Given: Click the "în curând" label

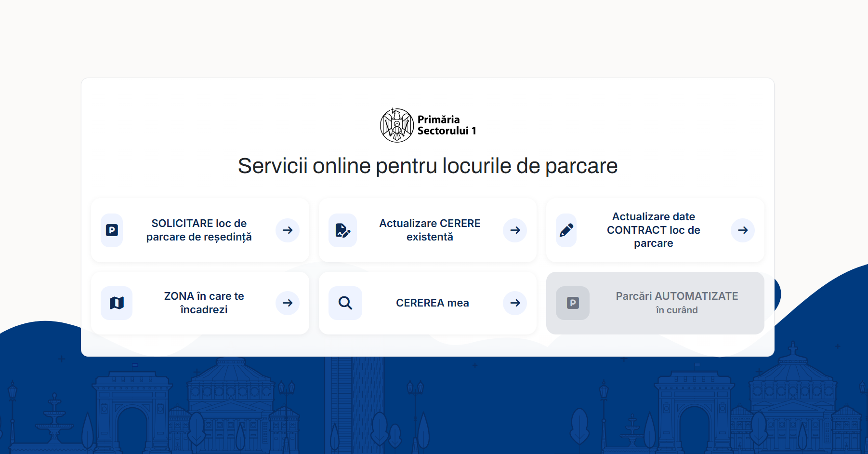Looking at the screenshot, I should (x=677, y=310).
